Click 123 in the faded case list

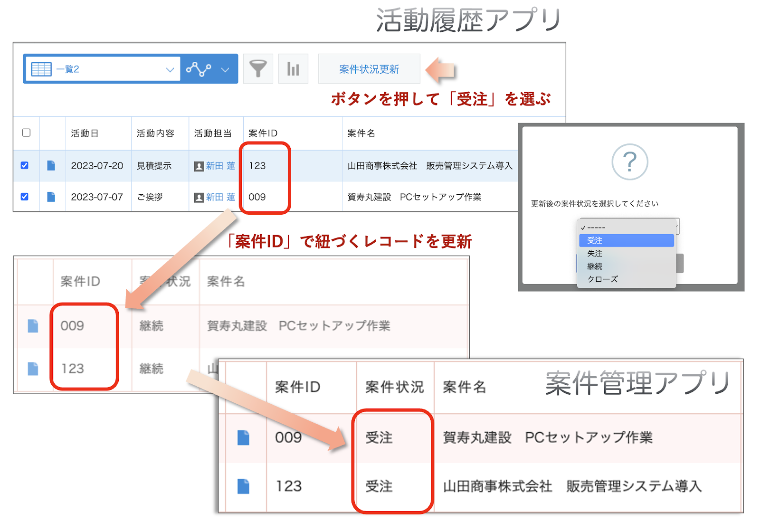click(72, 369)
